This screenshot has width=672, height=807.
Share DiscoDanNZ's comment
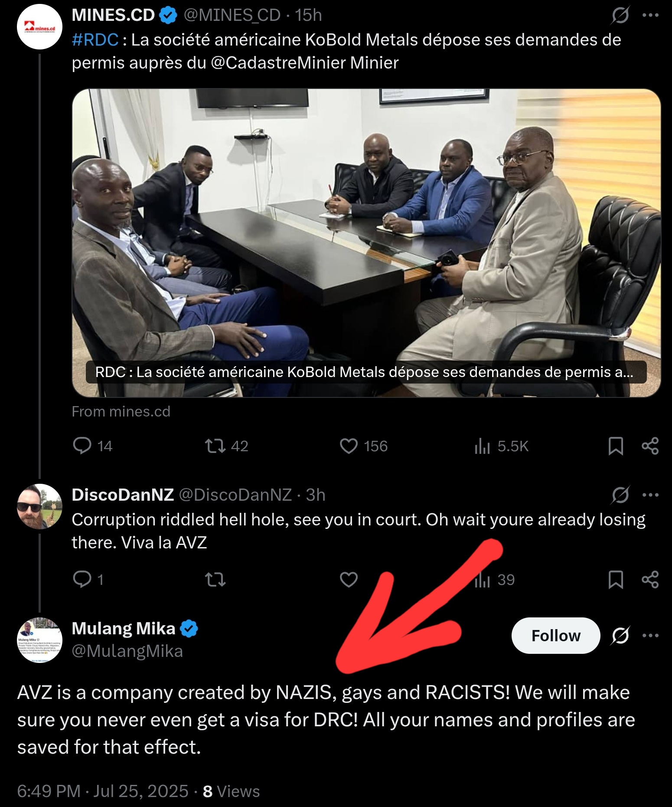click(x=650, y=579)
